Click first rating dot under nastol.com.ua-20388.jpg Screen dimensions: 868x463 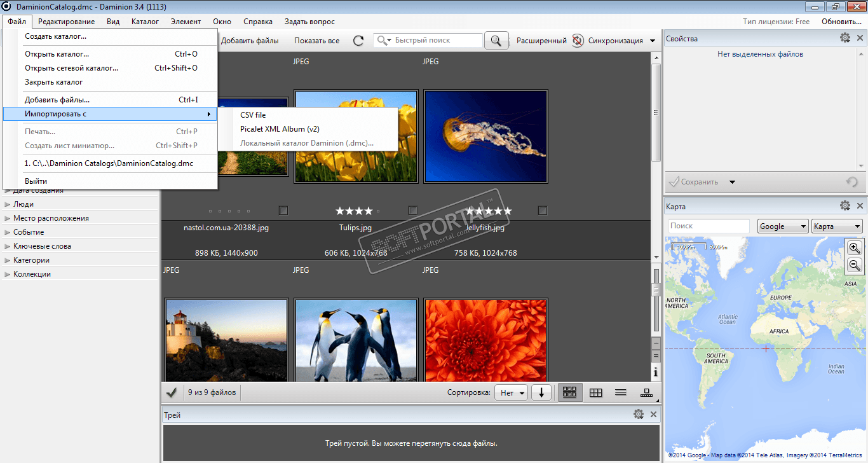tap(211, 211)
